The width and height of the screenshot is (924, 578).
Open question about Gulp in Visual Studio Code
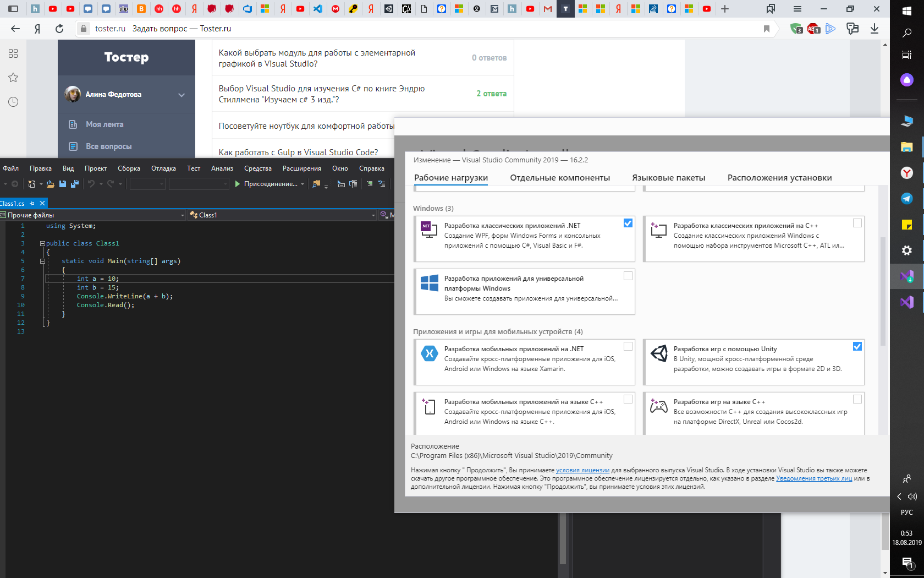(298, 152)
